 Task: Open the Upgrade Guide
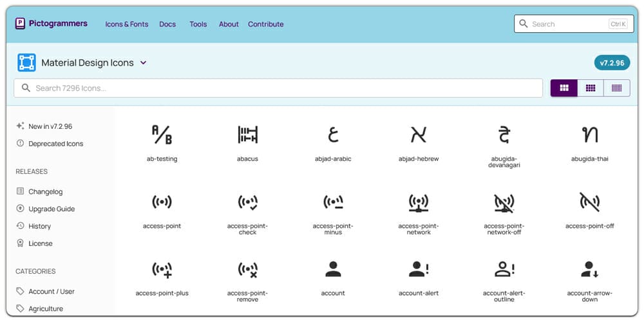[45, 209]
